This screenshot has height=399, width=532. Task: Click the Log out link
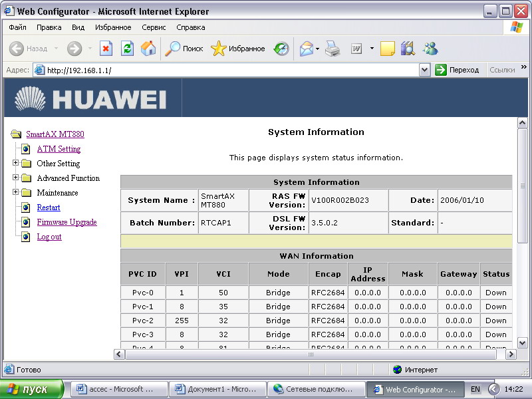[49, 237]
